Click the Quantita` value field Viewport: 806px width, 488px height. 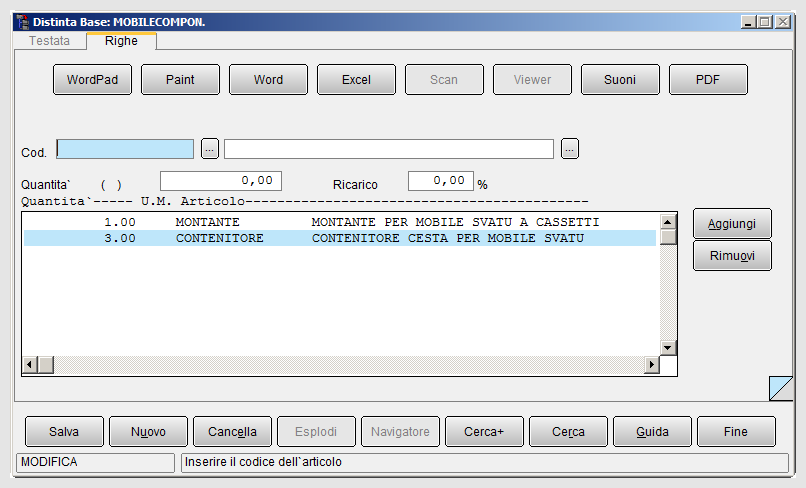pos(221,181)
